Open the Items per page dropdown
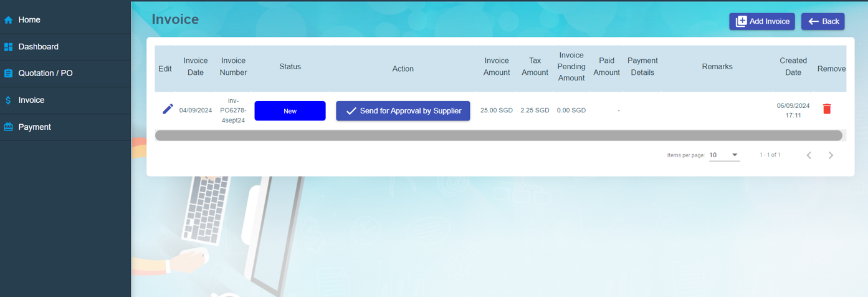868x297 pixels. click(x=724, y=155)
